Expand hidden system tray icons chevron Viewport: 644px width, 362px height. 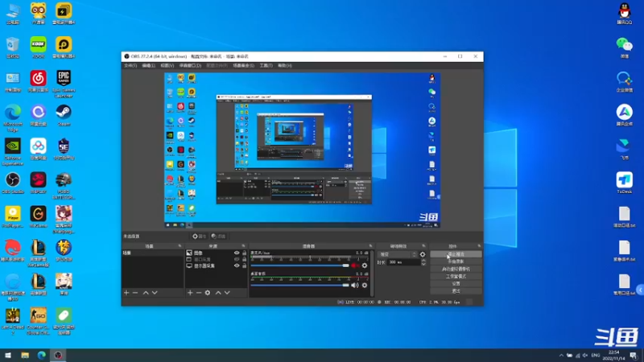point(561,355)
